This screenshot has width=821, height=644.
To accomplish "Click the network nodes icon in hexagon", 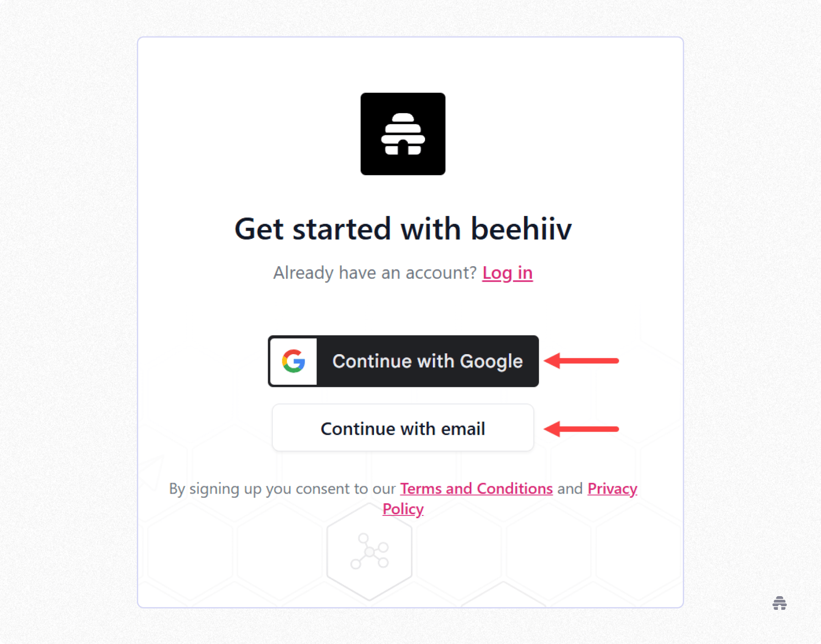I will (369, 551).
